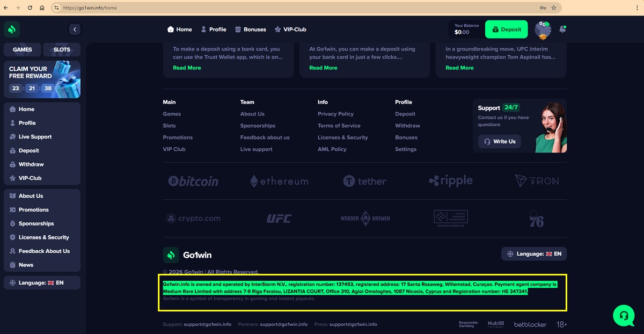Open the user avatar profile picture
Viewport: 644px width, 334px height.
point(543,30)
